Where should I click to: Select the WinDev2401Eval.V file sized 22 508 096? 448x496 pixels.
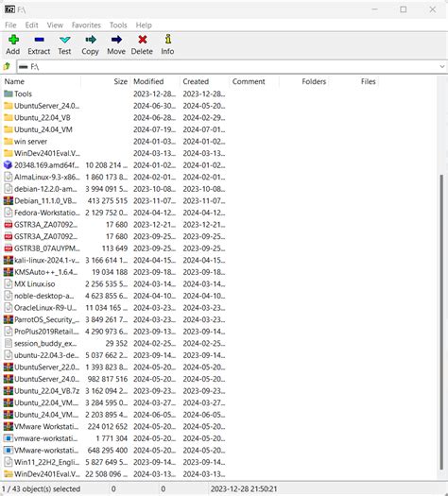(47, 474)
